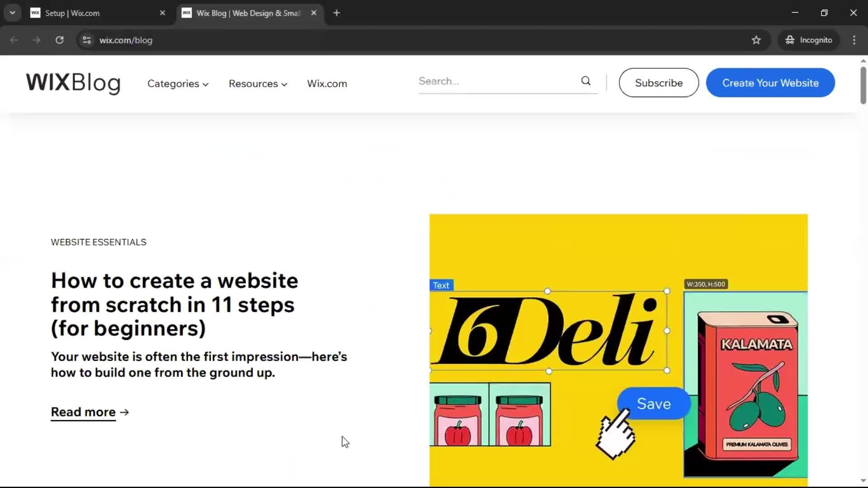View site information icon in address bar
Image resolution: width=868 pixels, height=488 pixels.
tap(87, 40)
